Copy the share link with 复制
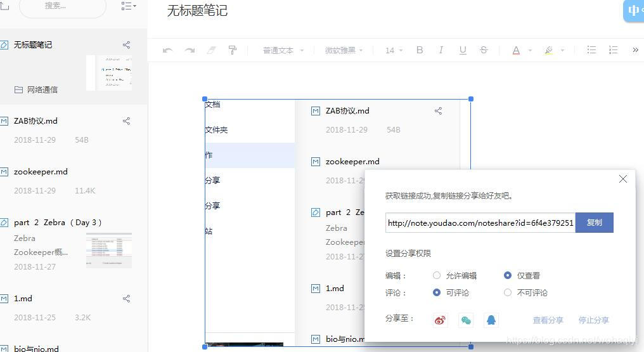Viewport: 644px width, 352px height. (595, 223)
